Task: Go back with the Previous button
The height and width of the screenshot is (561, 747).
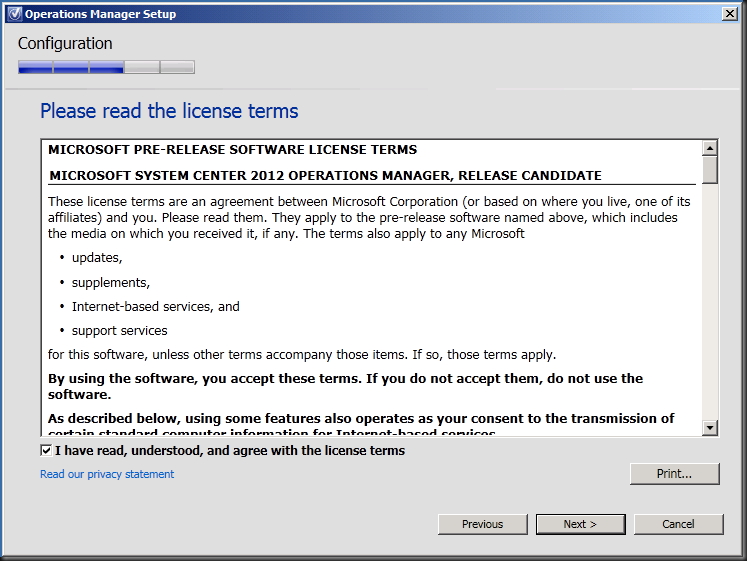Action: pyautogui.click(x=483, y=524)
